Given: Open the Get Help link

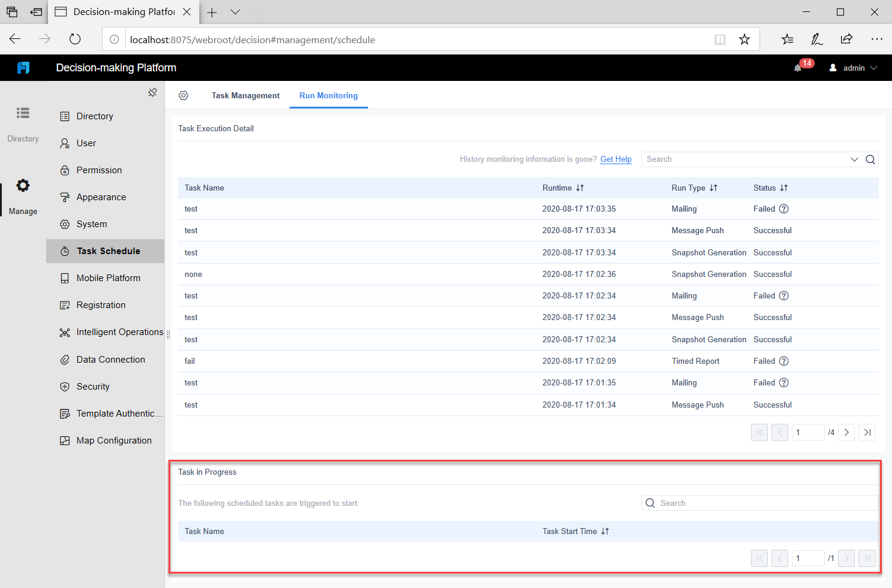Looking at the screenshot, I should (616, 159).
